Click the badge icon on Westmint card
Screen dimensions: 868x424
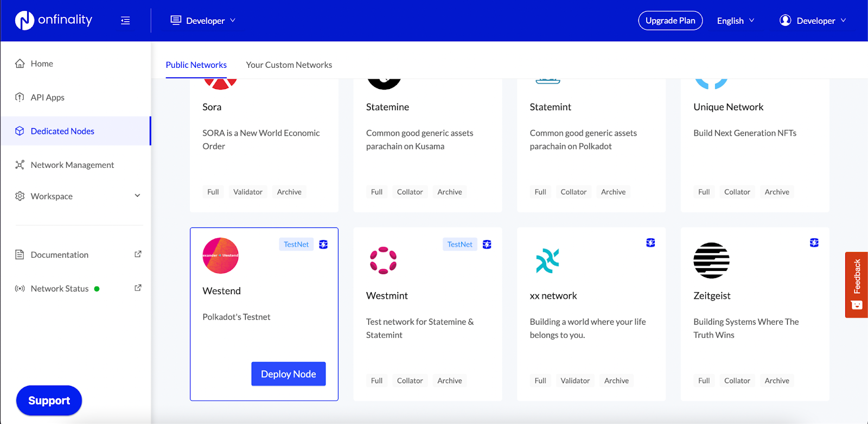[x=487, y=244]
